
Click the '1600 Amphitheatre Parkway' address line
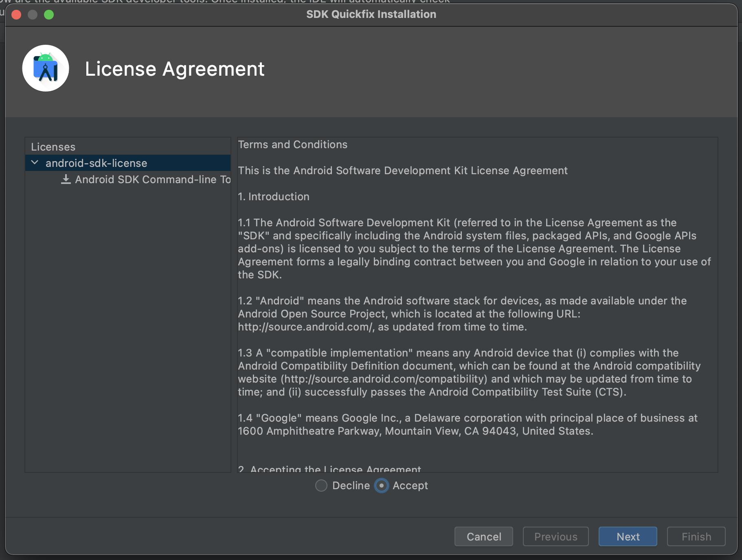coord(415,431)
